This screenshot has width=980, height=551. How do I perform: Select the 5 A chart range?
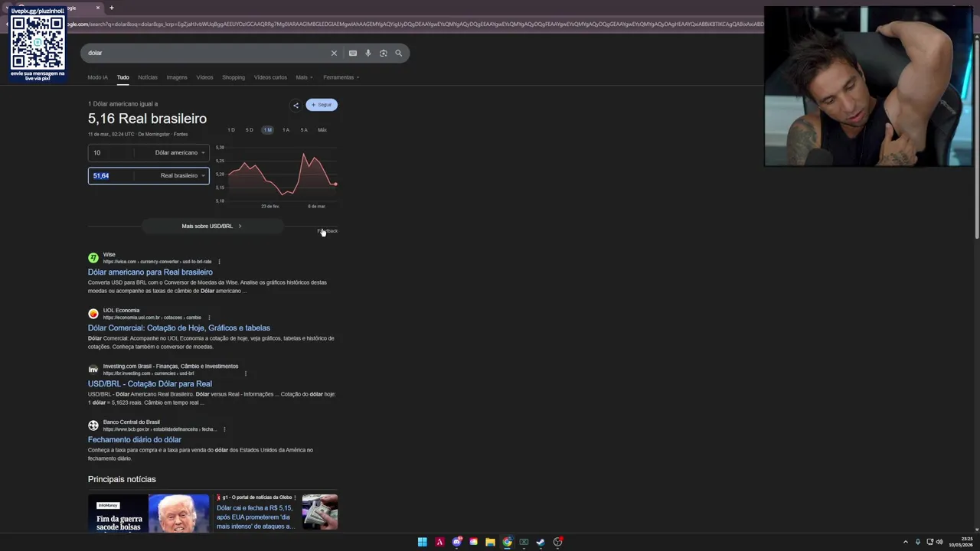pyautogui.click(x=304, y=130)
